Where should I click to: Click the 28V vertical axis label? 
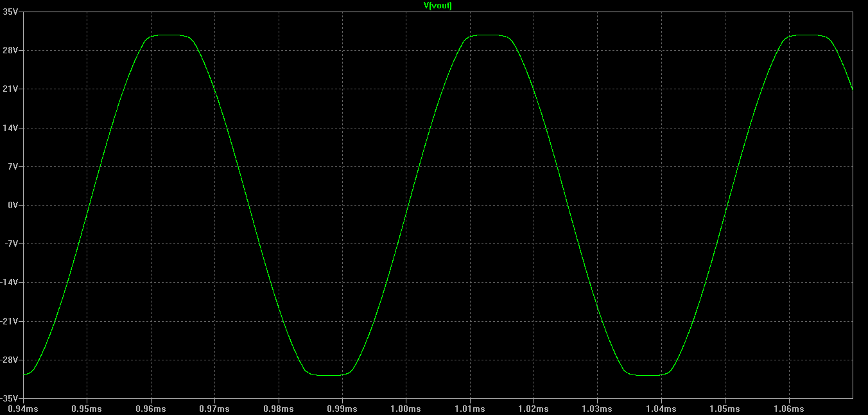click(11, 50)
